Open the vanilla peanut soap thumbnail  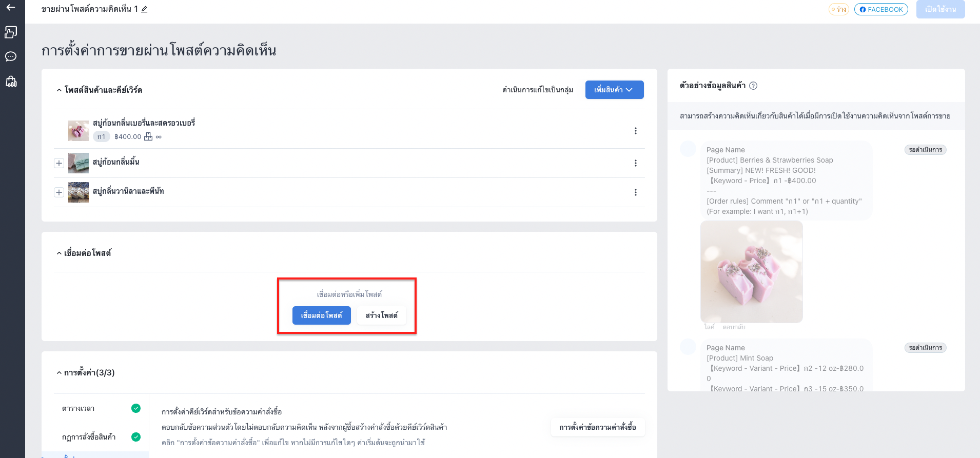coord(79,192)
